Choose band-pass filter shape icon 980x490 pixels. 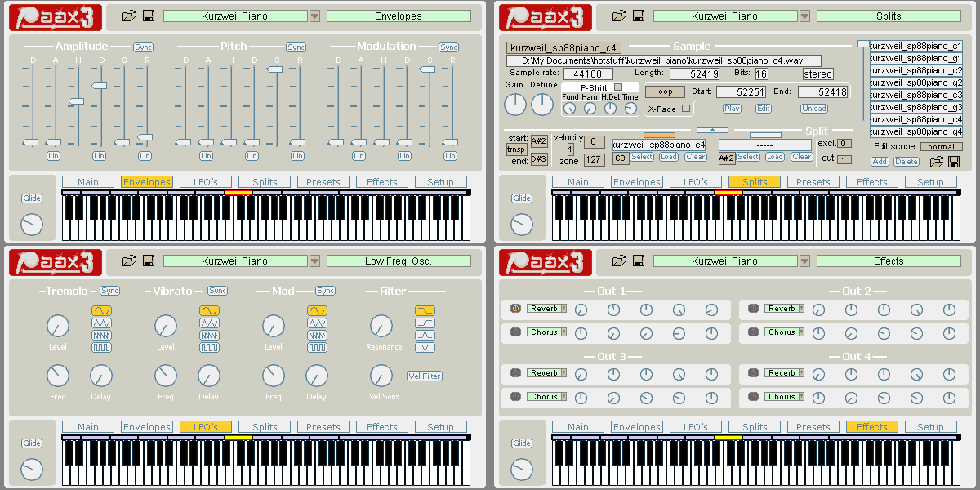point(425,335)
